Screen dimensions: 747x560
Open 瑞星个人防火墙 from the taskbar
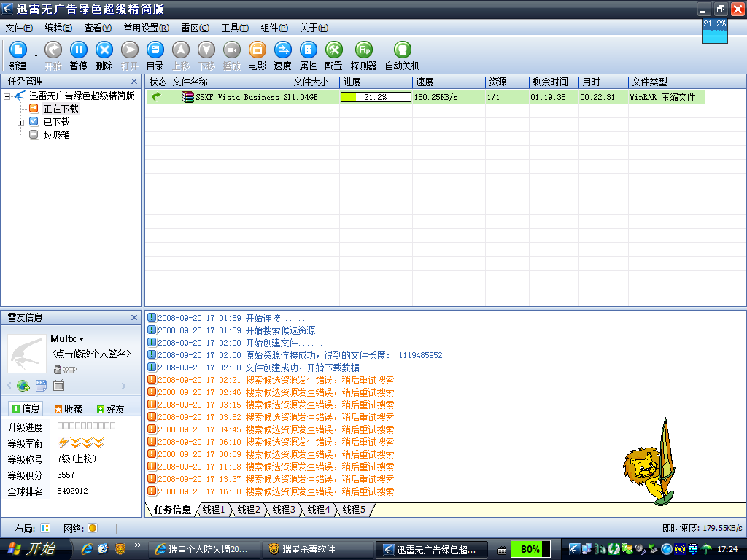coord(205,550)
